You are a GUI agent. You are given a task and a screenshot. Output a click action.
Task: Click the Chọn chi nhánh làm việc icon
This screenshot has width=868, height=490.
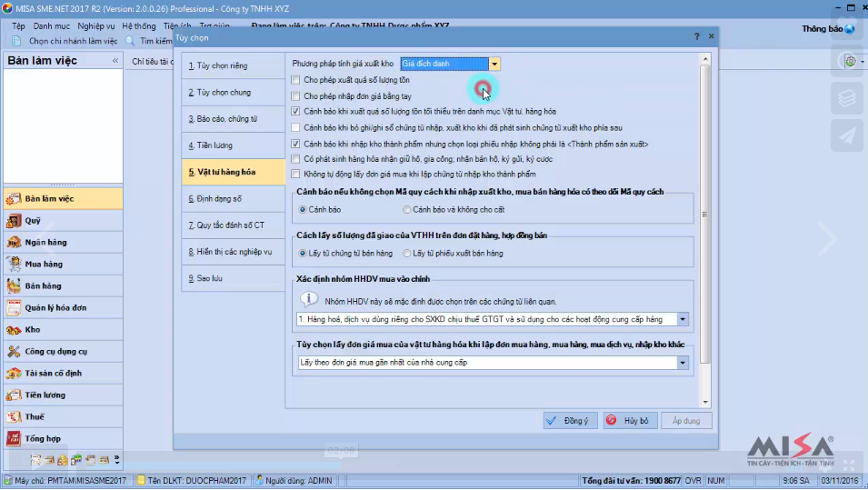coord(16,41)
